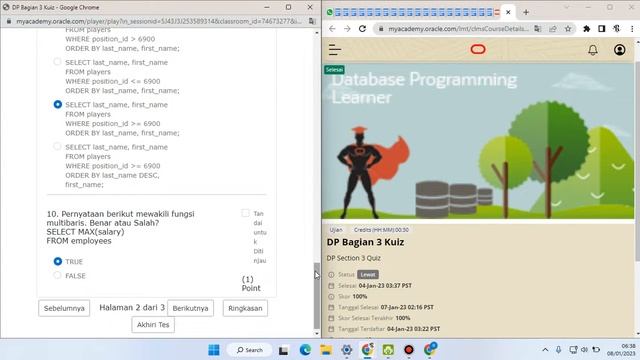Launch Microsoft Edge from the taskbar
The width and height of the screenshot is (640, 360).
pos(305,350)
